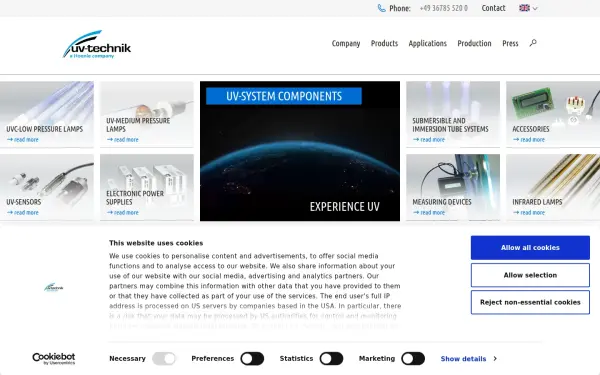Viewport: 600px width, 375px height.
Task: Expand Show details
Action: point(468,359)
